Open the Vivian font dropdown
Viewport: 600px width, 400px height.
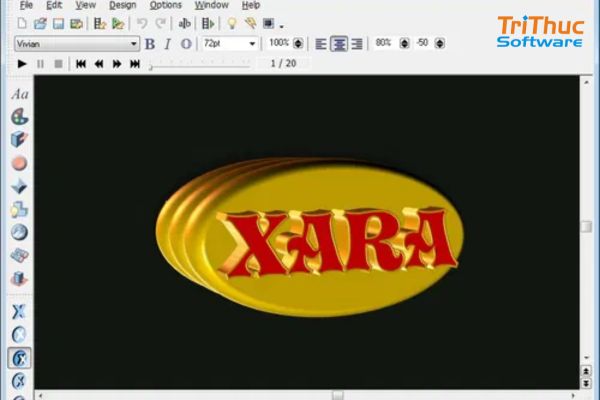tap(77, 44)
